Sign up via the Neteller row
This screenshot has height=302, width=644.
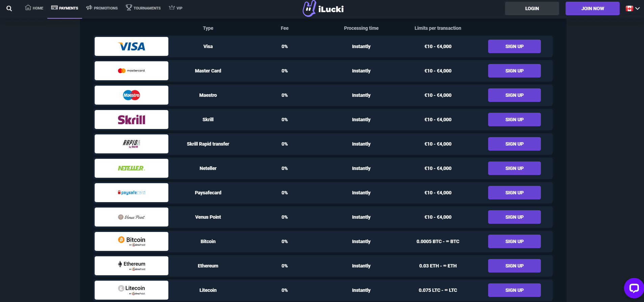click(514, 168)
